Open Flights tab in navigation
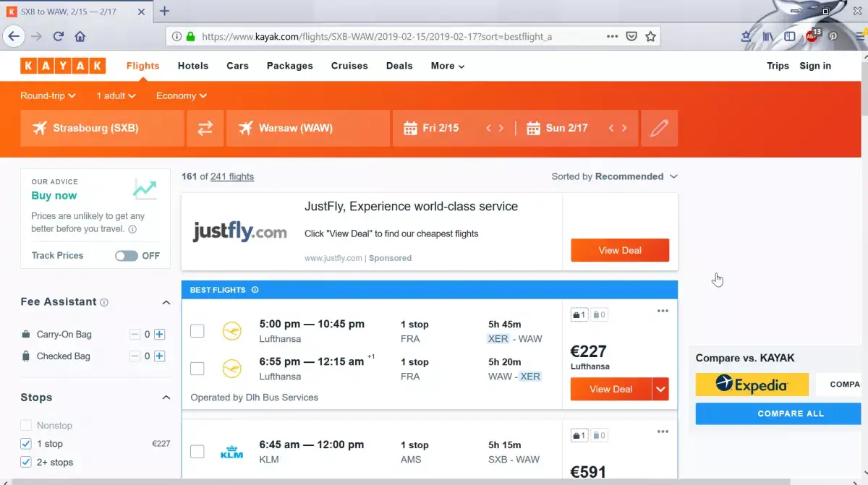 pyautogui.click(x=142, y=66)
